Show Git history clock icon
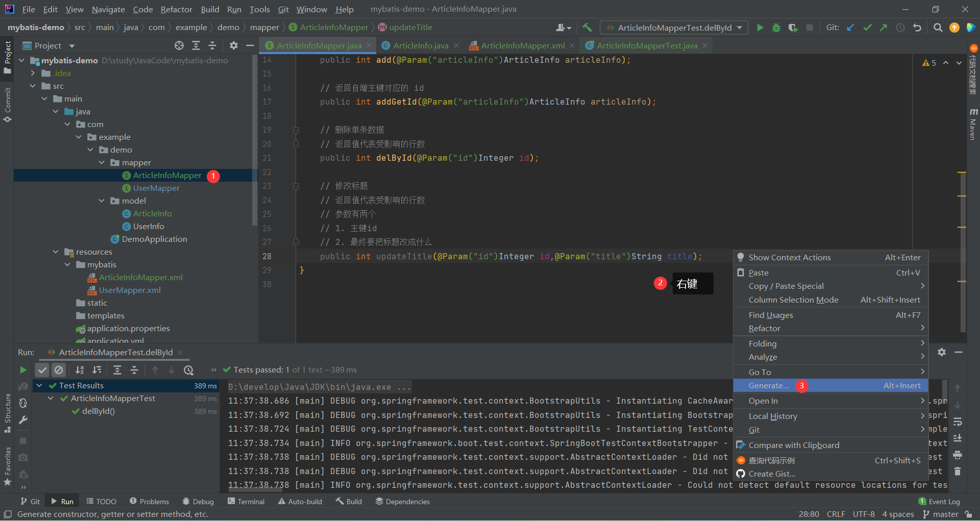 tap(900, 28)
